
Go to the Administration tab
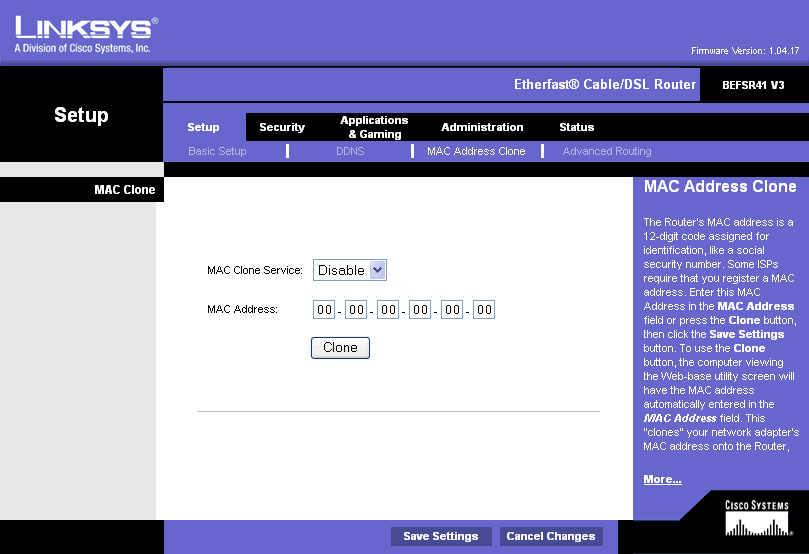coord(482,127)
